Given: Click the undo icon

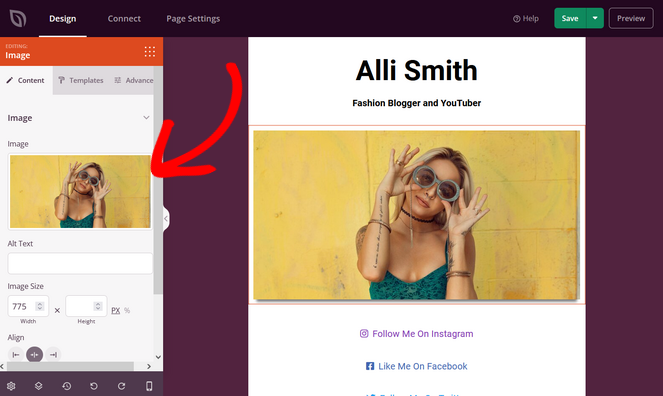Looking at the screenshot, I should click(94, 386).
